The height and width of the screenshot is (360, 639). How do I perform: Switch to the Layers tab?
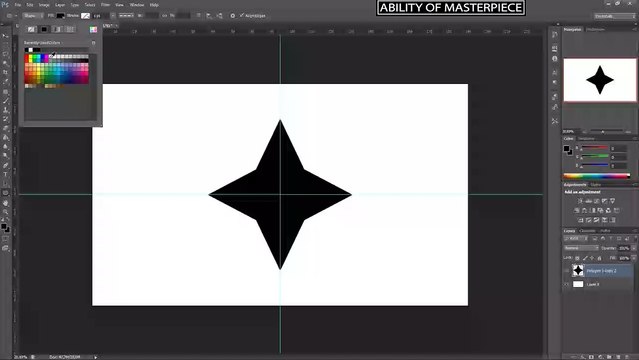(569, 231)
